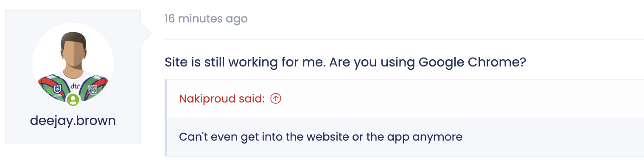This screenshot has width=644, height=166.
Task: Open deejay.brown's circular avatar image
Action: [x=73, y=64]
